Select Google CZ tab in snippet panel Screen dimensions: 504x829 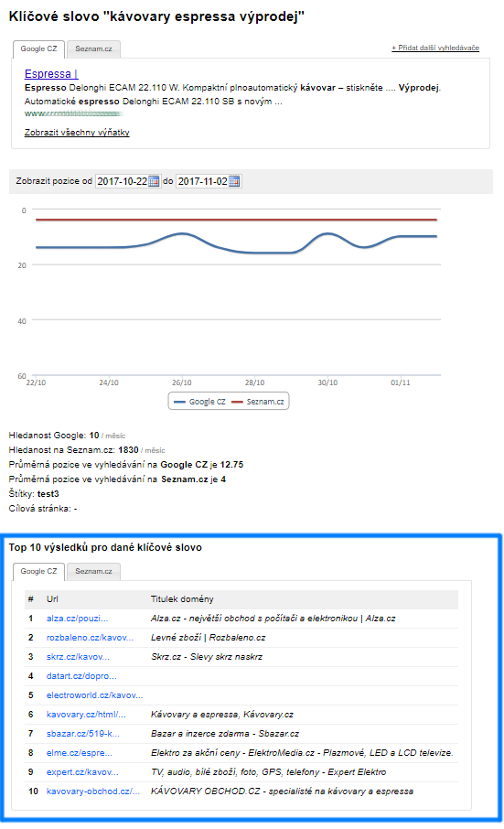[x=38, y=49]
